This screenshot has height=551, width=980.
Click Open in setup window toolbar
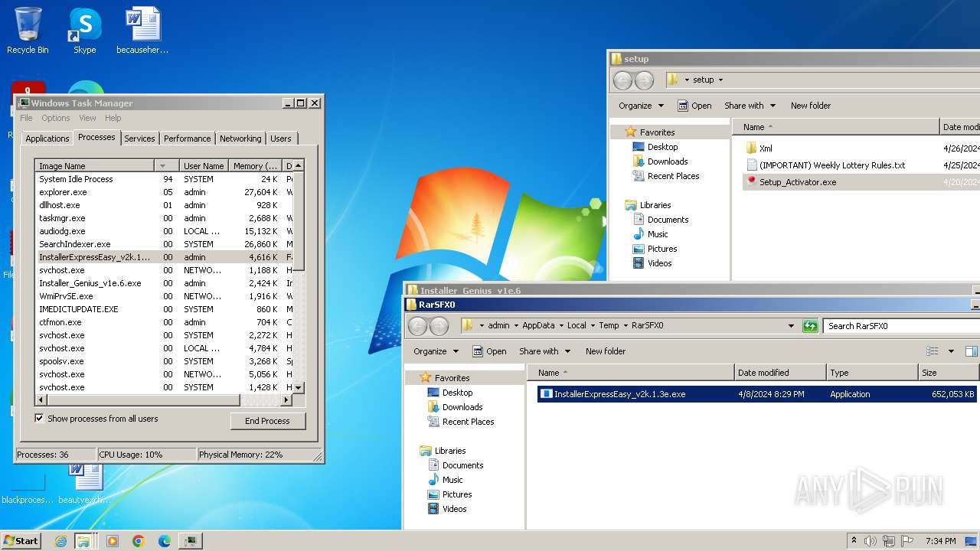click(x=694, y=106)
